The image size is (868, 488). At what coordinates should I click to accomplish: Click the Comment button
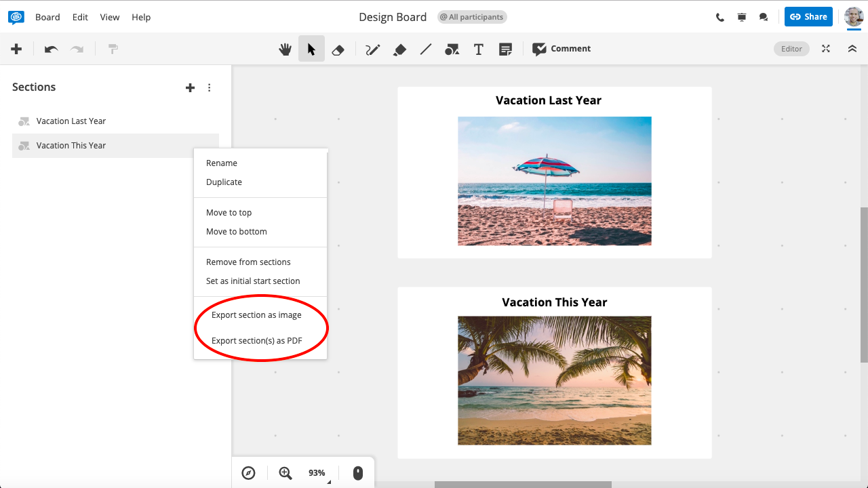pyautogui.click(x=561, y=49)
